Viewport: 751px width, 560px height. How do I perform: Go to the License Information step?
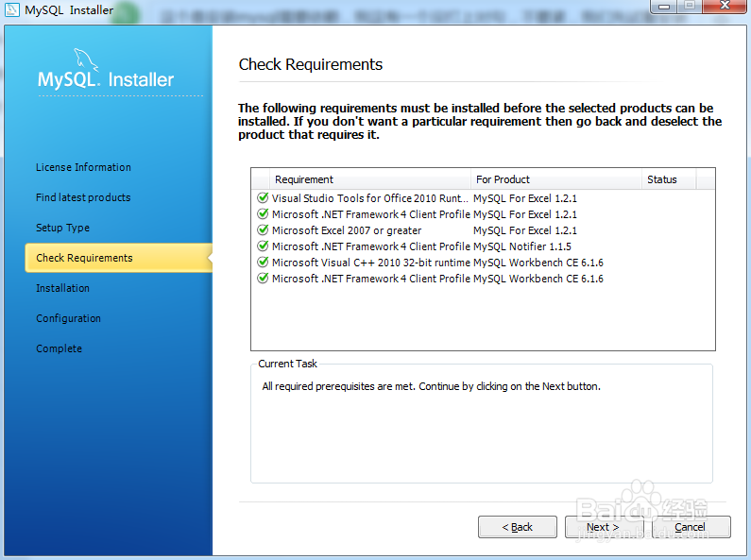click(x=83, y=167)
